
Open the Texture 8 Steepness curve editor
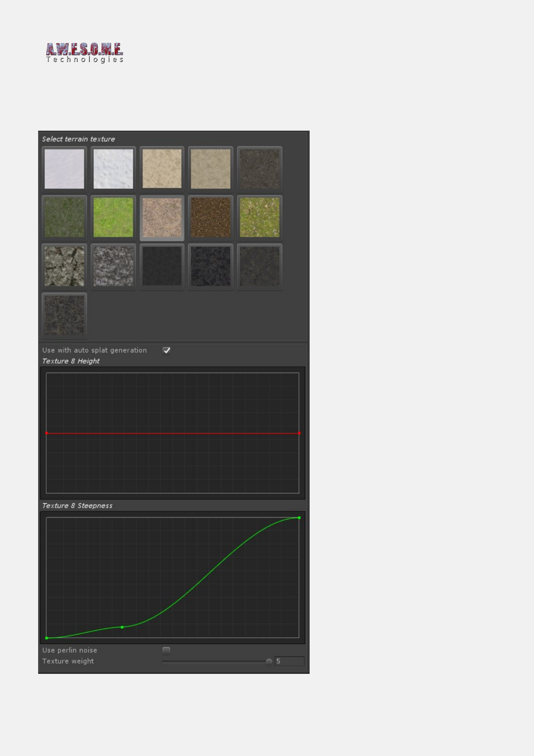click(173, 578)
